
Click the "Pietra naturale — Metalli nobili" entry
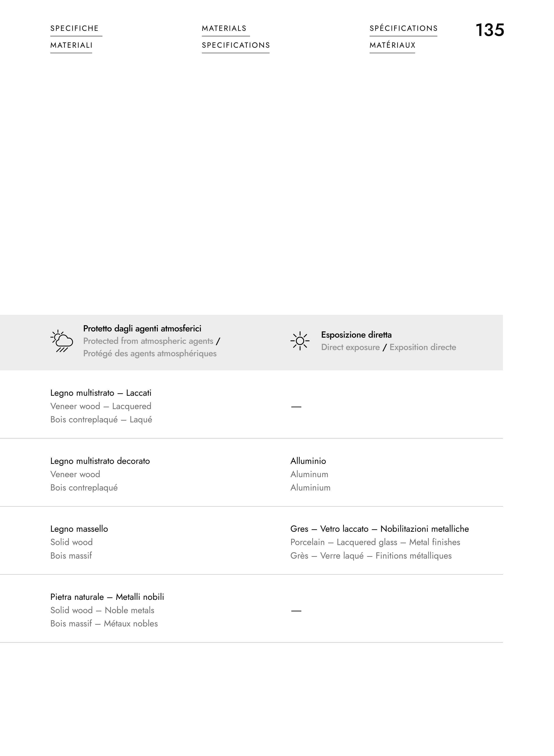point(107,597)
